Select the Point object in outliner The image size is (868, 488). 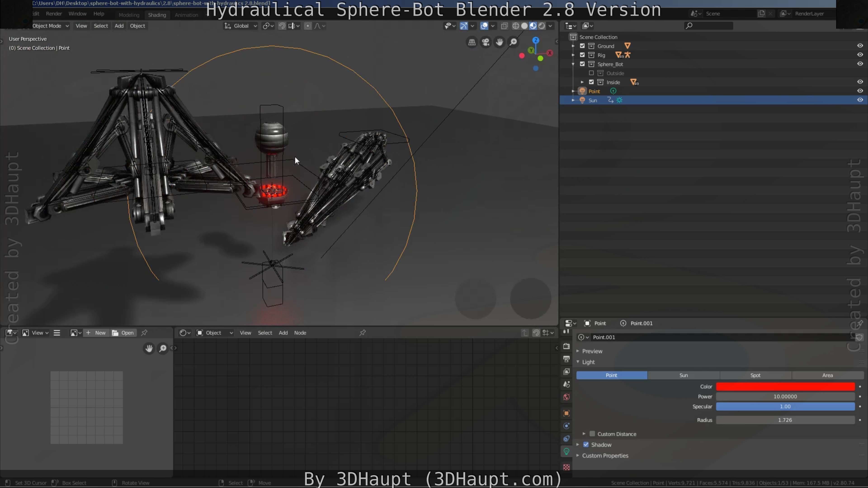pyautogui.click(x=594, y=91)
